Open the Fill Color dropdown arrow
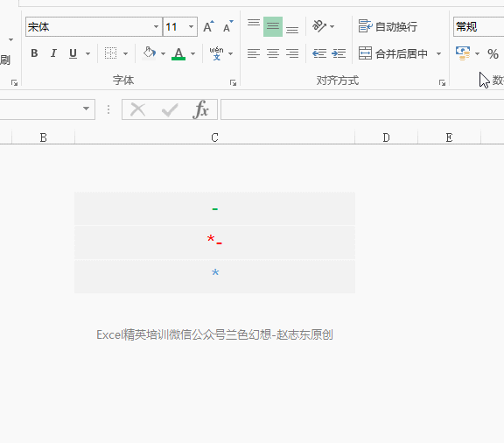 tap(163, 53)
